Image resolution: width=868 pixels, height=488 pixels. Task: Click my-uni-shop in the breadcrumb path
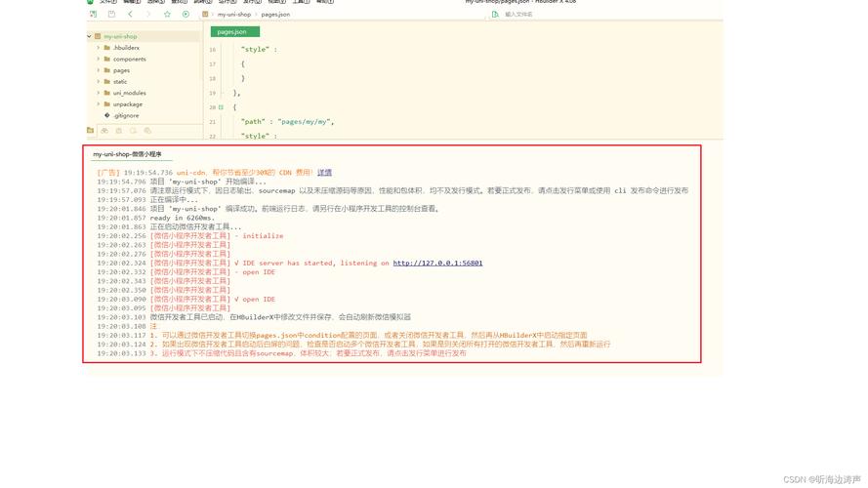pyautogui.click(x=233, y=15)
